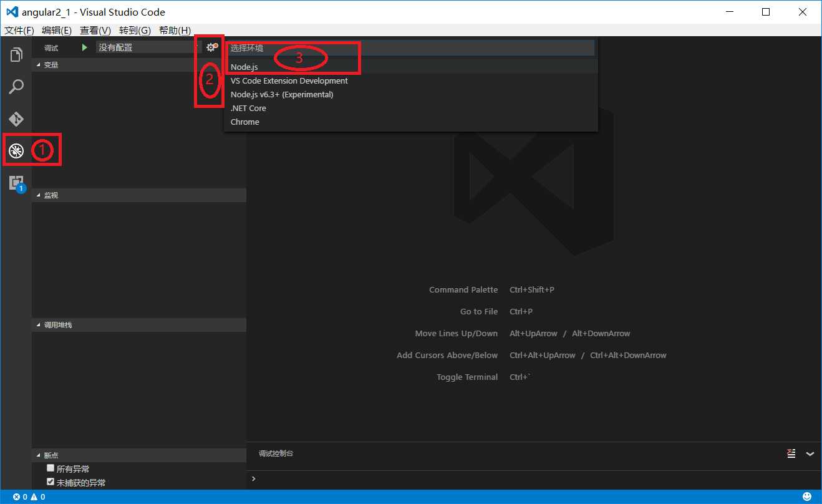Open the 文件(F) menu
This screenshot has width=822, height=504.
pos(19,30)
